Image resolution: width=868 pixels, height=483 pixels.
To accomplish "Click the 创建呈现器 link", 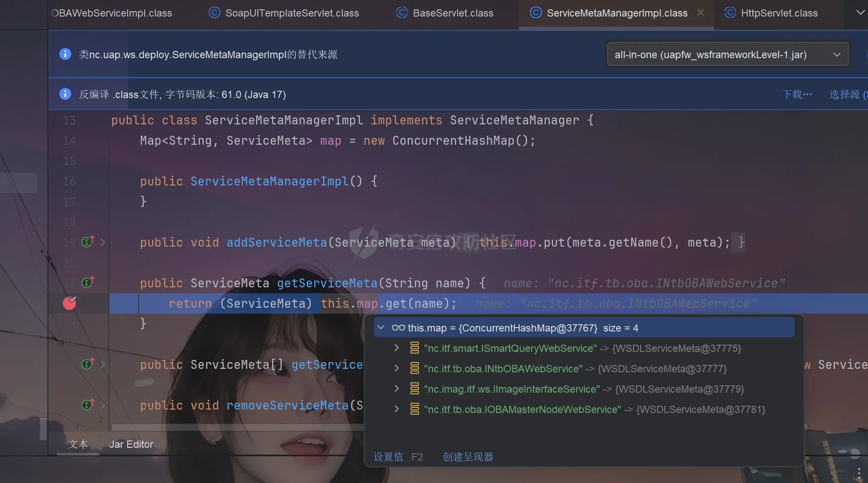I will click(468, 457).
